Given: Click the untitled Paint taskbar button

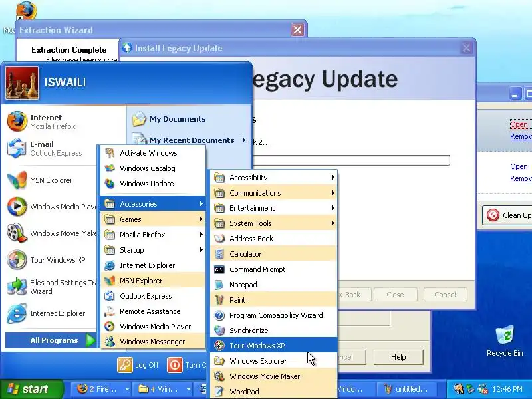Looking at the screenshot, I should (407, 389).
